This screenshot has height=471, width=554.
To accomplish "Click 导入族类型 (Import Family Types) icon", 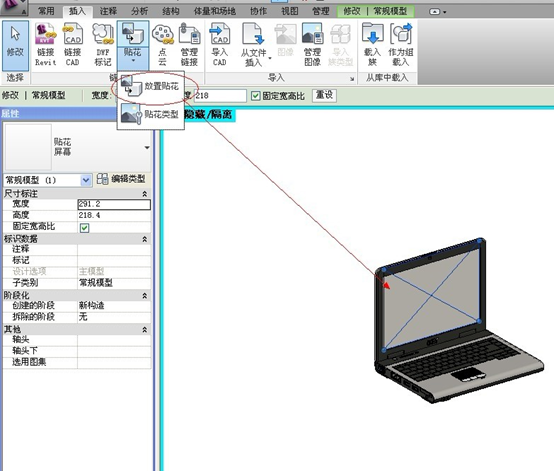I will (340, 45).
